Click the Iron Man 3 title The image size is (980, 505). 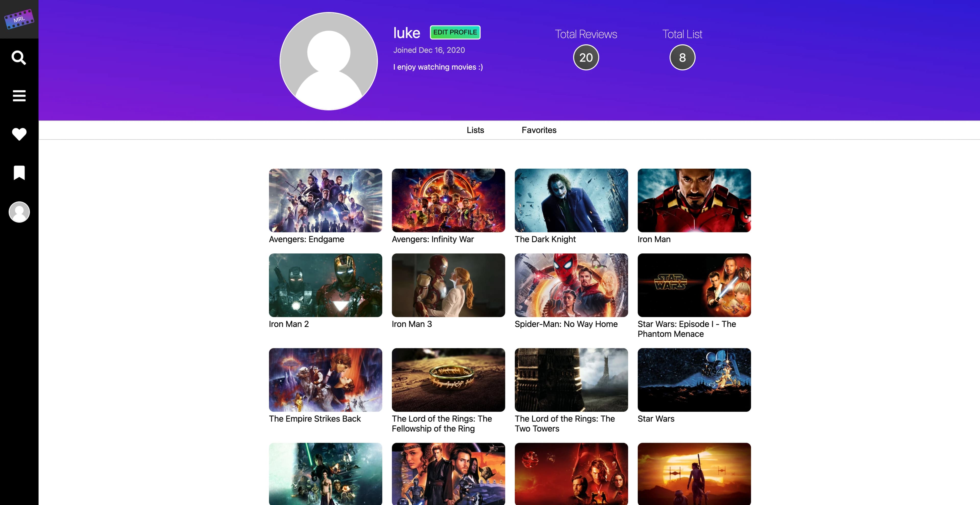click(412, 324)
